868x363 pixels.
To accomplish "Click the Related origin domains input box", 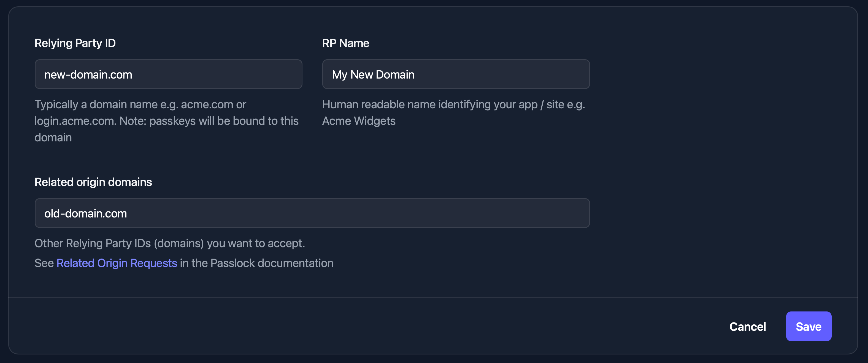I will (x=312, y=213).
